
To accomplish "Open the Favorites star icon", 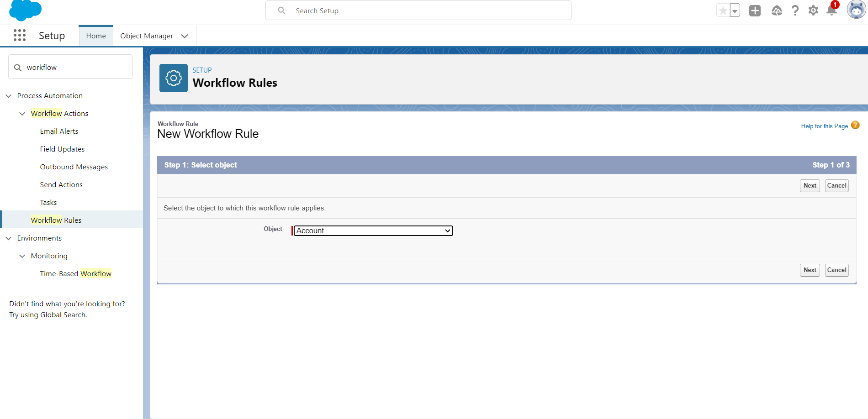I will (723, 10).
